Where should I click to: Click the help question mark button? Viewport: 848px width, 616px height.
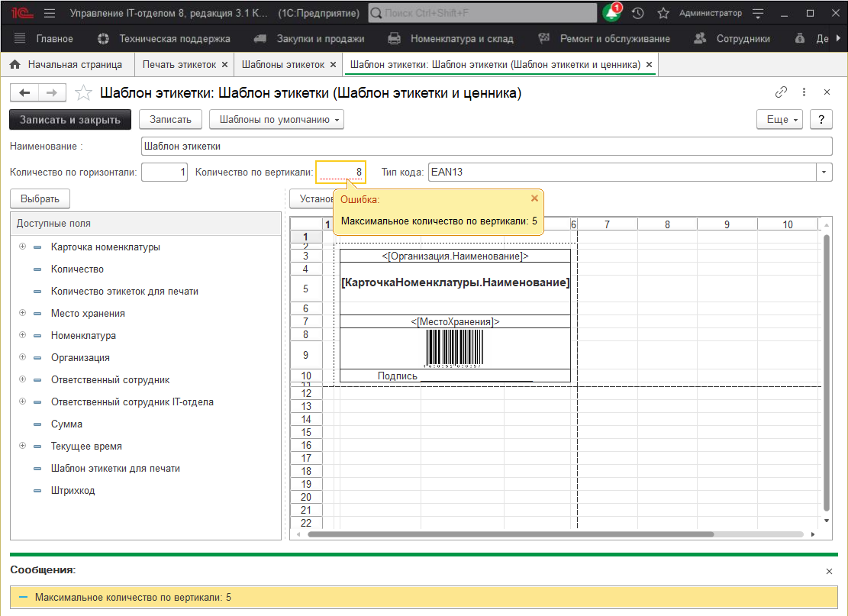821,120
